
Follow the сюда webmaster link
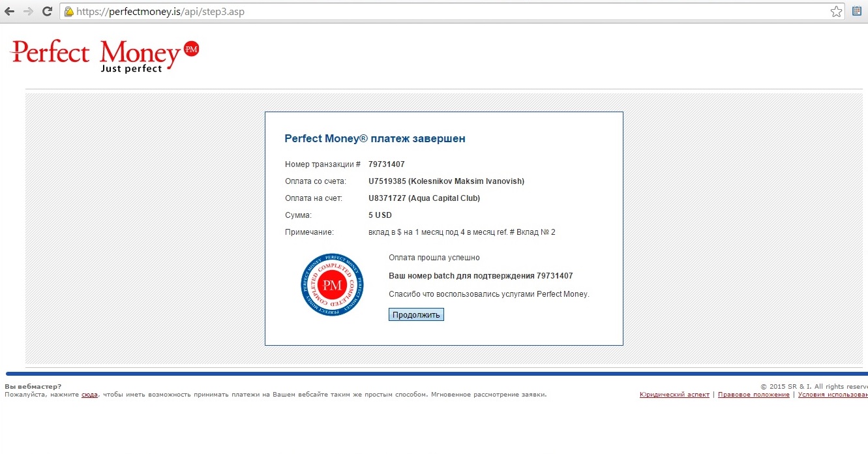click(89, 395)
